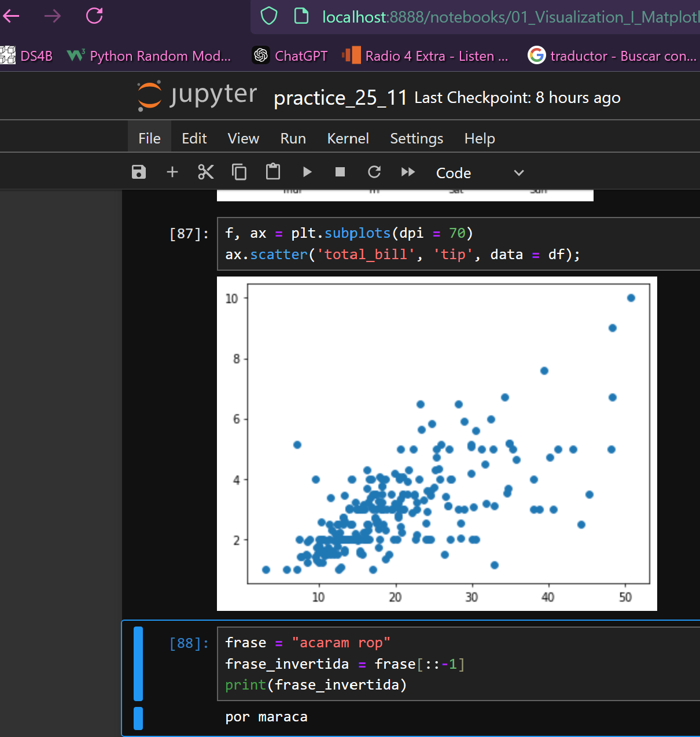Click into code cell 87 with plt.subplots
This screenshot has height=737, width=700.
[458, 244]
